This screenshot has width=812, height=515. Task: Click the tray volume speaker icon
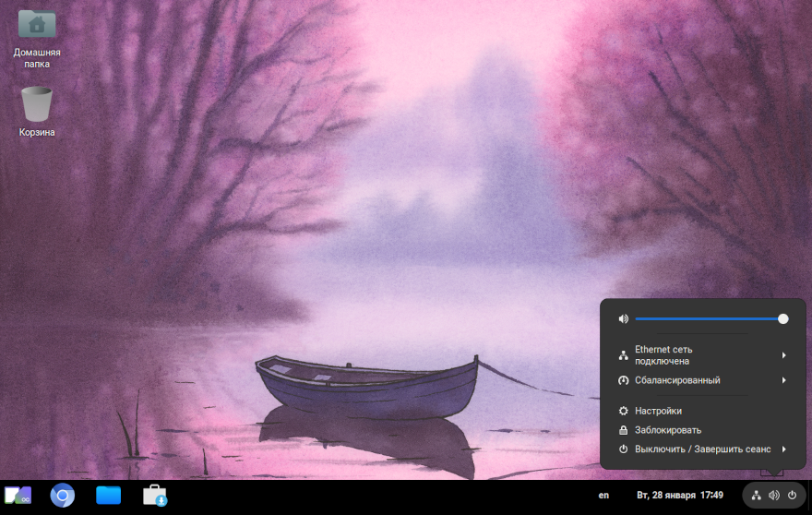click(x=774, y=496)
